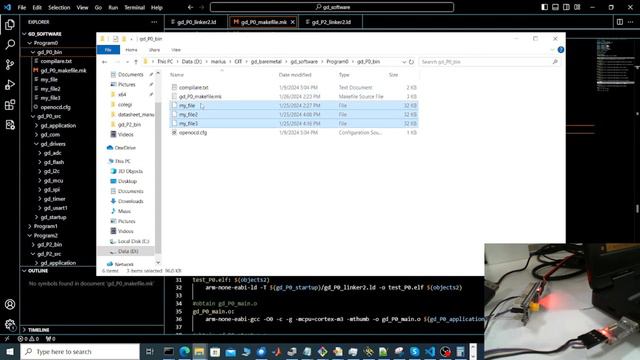
Task: Click File Explorer back arrow
Action: point(104,62)
